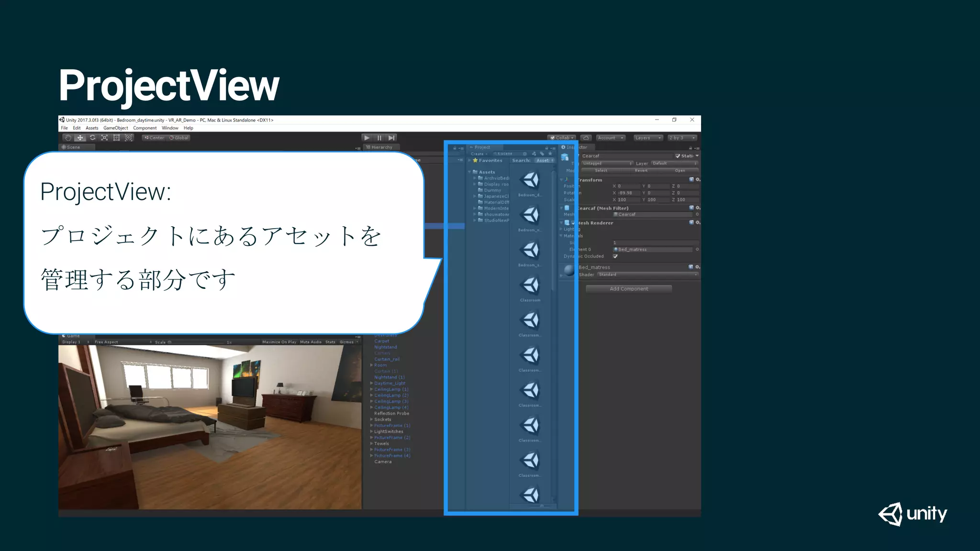Open the cloud services icon

point(586,138)
